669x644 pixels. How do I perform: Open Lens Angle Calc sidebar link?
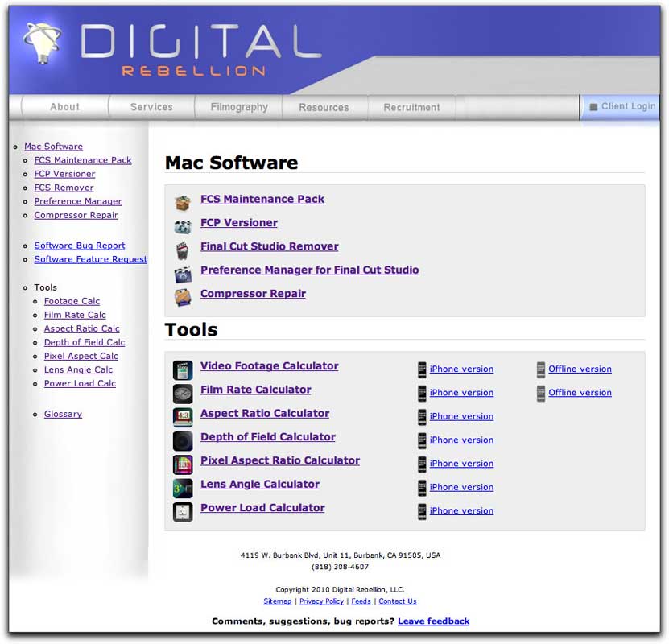[79, 369]
